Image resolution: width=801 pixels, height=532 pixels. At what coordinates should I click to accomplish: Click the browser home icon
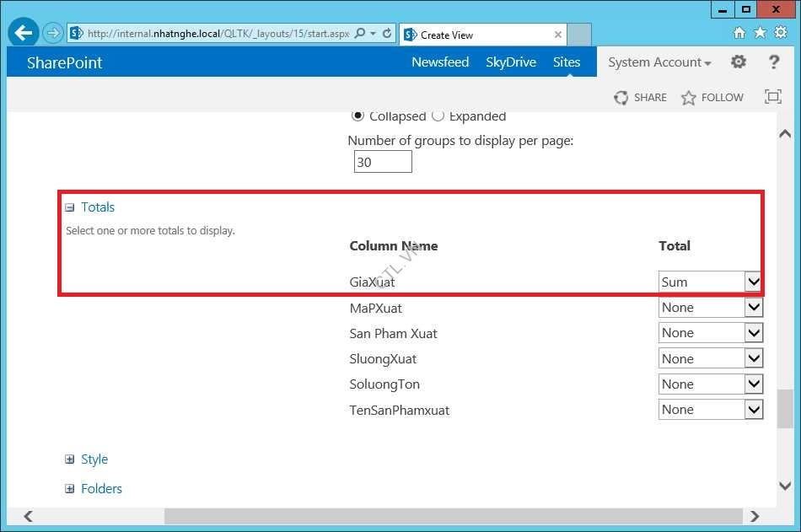(x=739, y=33)
